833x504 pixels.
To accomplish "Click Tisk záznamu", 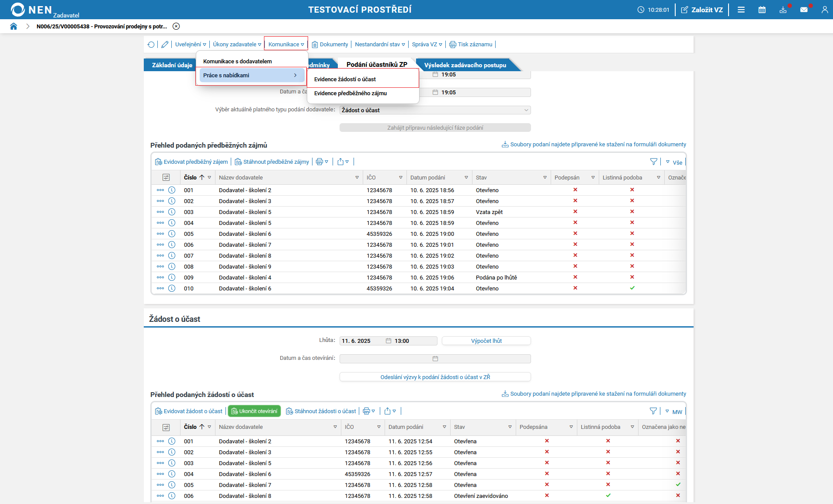I will pyautogui.click(x=471, y=45).
